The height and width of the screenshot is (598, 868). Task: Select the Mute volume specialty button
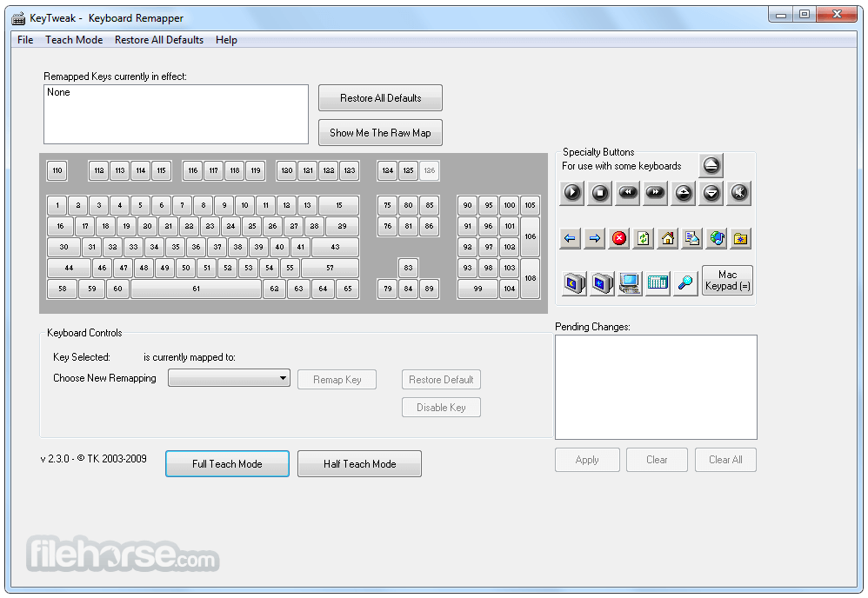click(739, 193)
